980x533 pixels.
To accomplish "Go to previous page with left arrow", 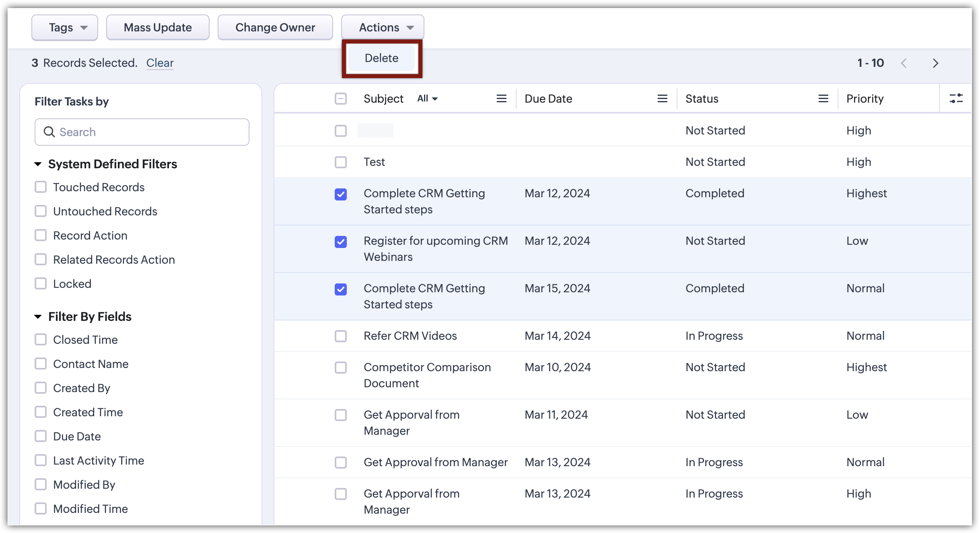I will (904, 63).
